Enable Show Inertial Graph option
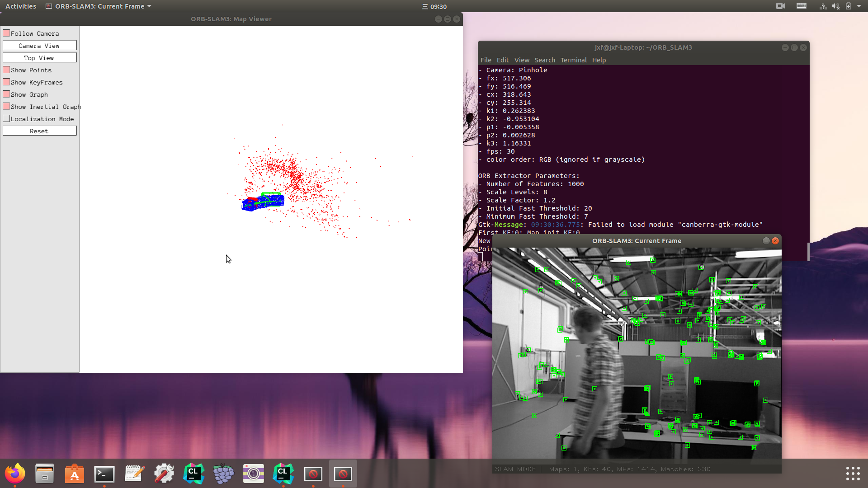Screen dimensions: 868x488 (6, 106)
